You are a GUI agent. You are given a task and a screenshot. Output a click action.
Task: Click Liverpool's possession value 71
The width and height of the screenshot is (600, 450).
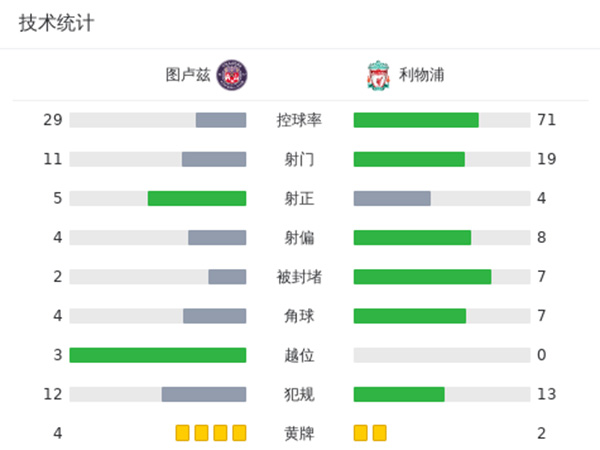click(x=546, y=120)
